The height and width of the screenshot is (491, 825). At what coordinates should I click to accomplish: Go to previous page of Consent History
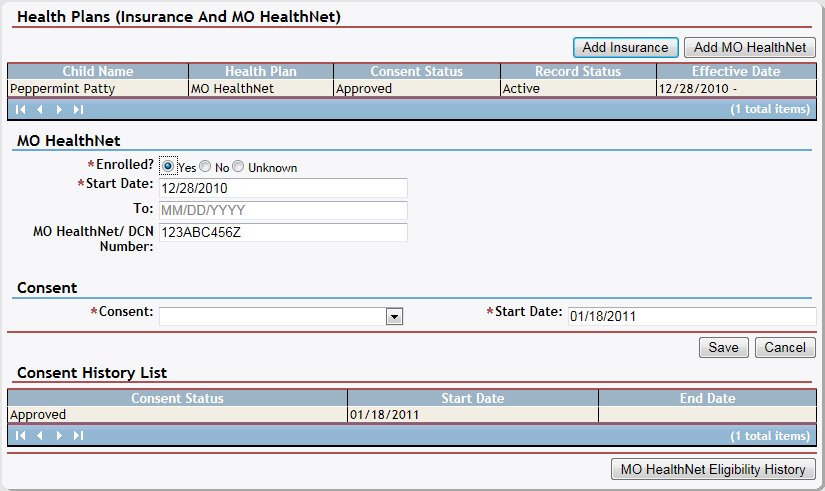click(x=40, y=435)
